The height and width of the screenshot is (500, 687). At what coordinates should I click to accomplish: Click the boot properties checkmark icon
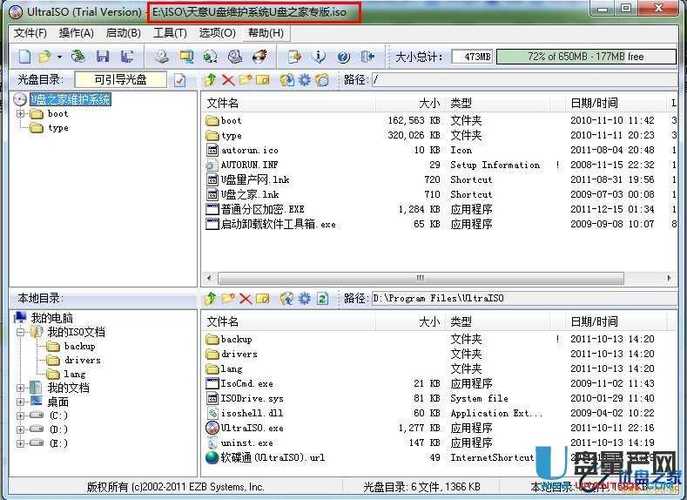(x=180, y=80)
